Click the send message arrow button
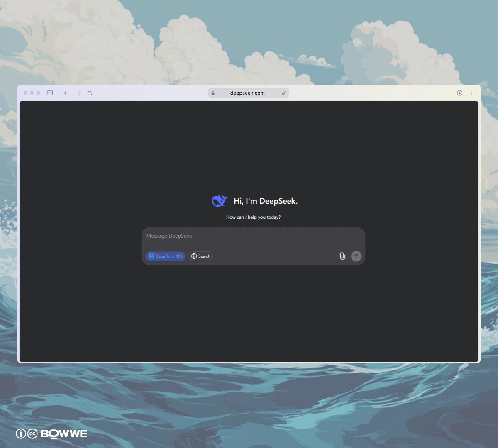The width and height of the screenshot is (498, 448). (x=356, y=256)
